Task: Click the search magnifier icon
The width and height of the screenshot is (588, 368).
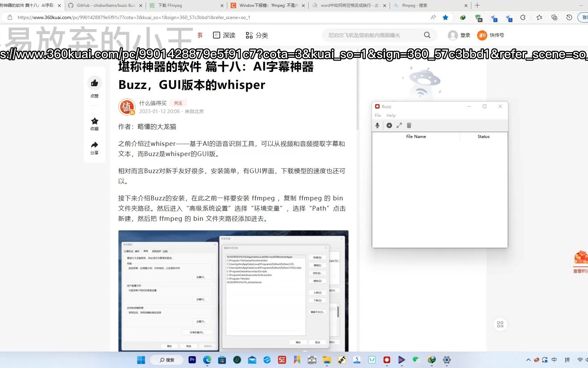Action: (x=427, y=35)
